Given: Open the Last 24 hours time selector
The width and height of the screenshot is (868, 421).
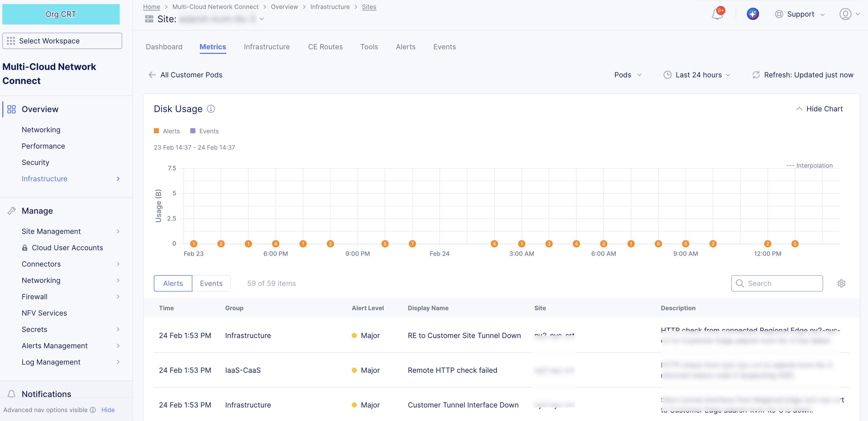Looking at the screenshot, I should click(x=698, y=75).
